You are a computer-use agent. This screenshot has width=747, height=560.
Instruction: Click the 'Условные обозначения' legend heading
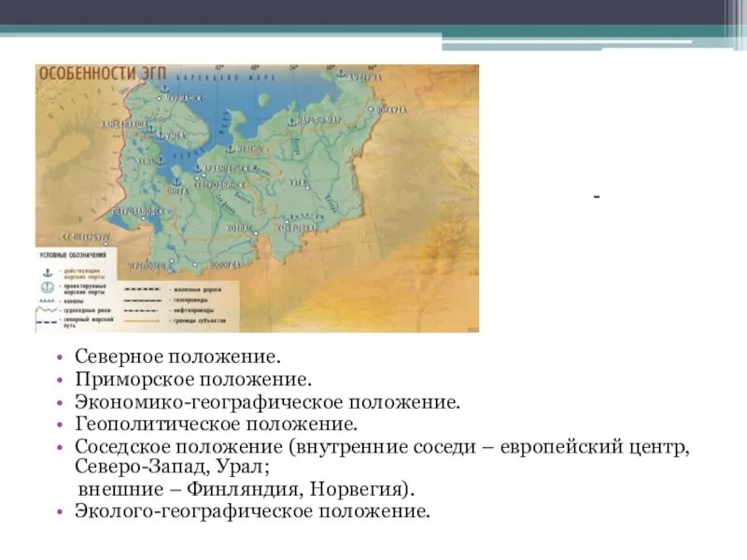(73, 255)
